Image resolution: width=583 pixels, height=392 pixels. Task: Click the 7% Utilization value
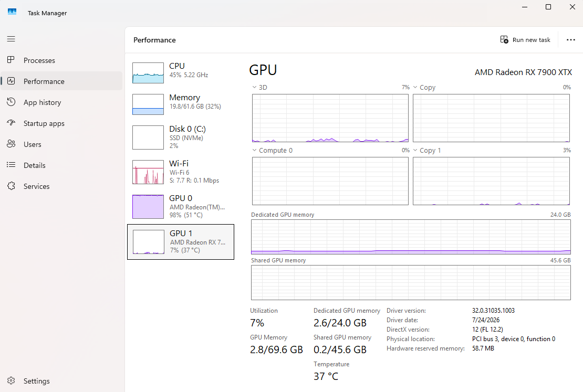[x=257, y=323]
